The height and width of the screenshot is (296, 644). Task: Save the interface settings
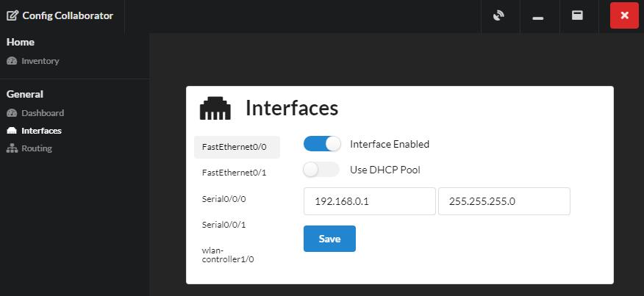(329, 239)
